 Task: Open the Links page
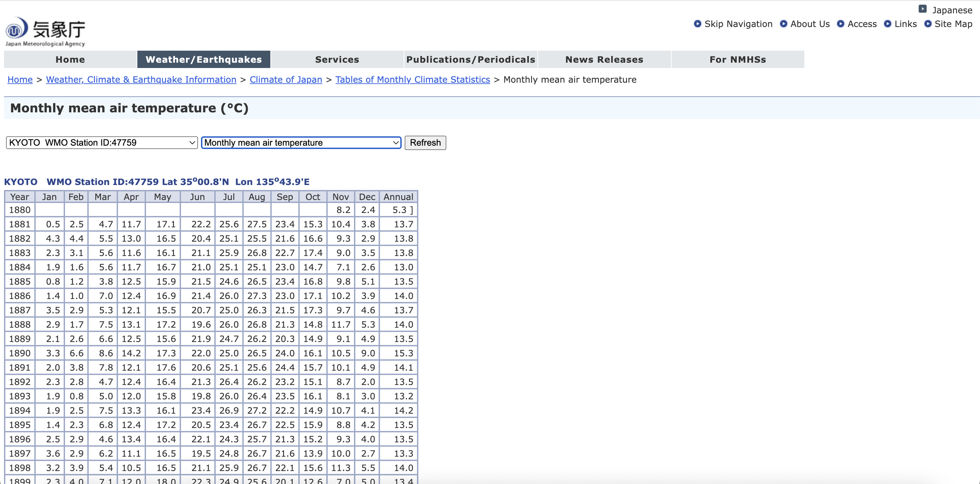pos(905,24)
